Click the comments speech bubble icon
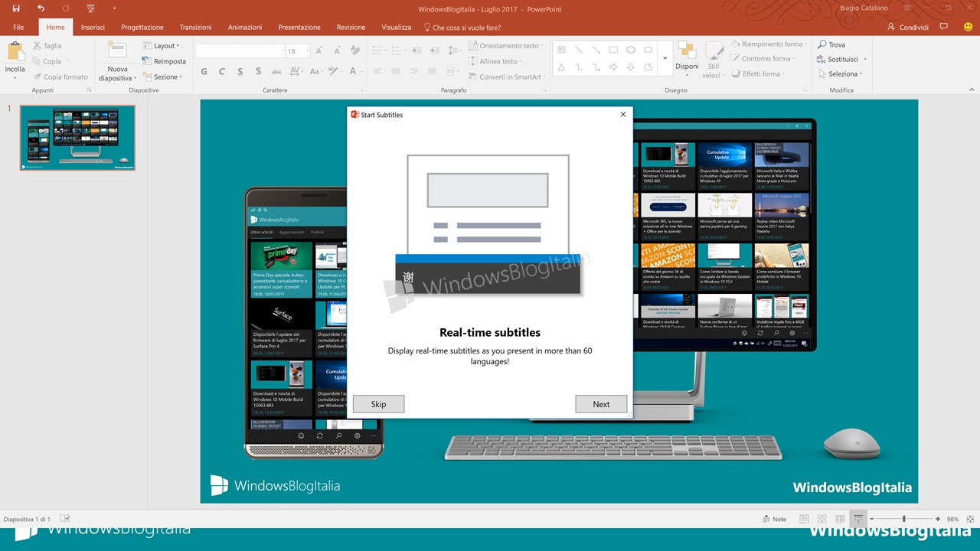Viewport: 980px width, 551px height. pyautogui.click(x=946, y=27)
